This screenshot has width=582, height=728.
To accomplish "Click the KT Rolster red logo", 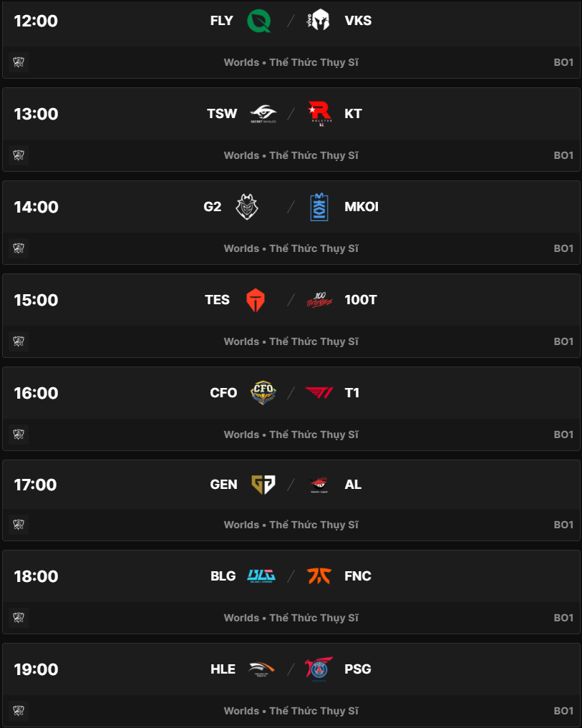I will [x=319, y=114].
